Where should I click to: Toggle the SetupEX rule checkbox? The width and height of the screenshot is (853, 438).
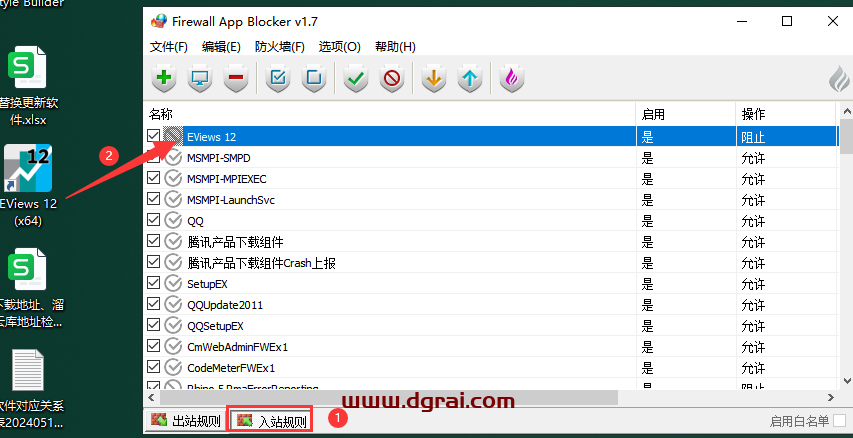click(154, 282)
